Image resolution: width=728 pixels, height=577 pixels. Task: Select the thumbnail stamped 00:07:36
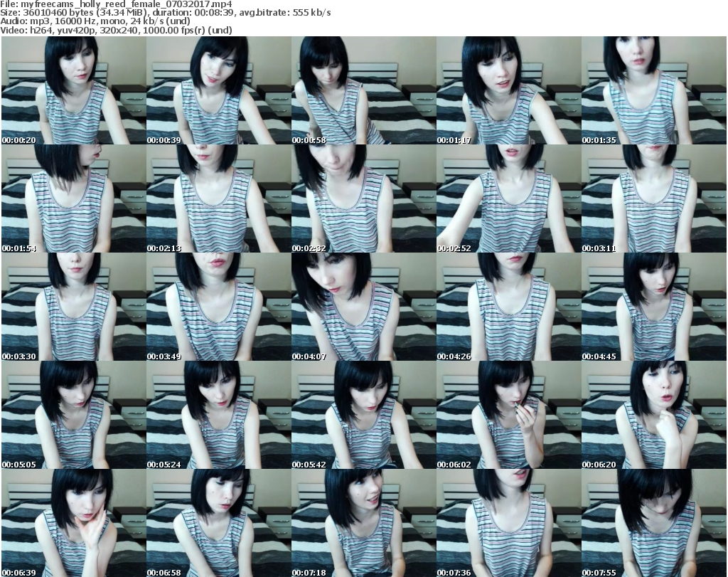[509, 523]
